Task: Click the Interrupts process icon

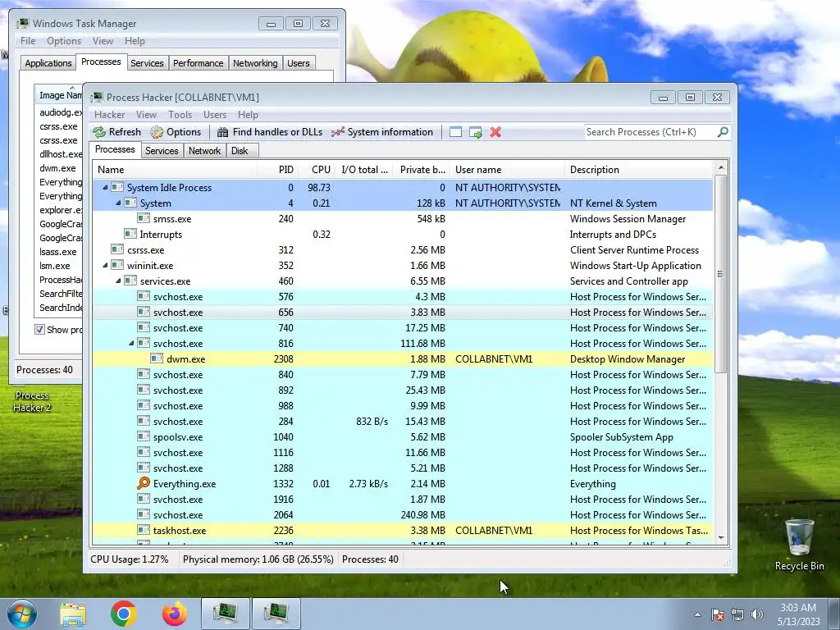Action: pos(130,234)
